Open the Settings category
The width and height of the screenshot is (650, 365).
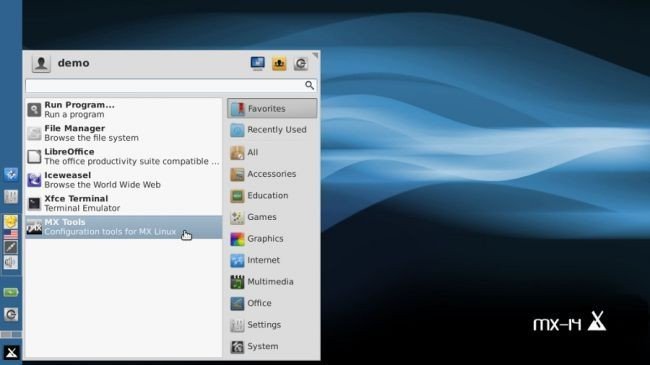[272, 325]
